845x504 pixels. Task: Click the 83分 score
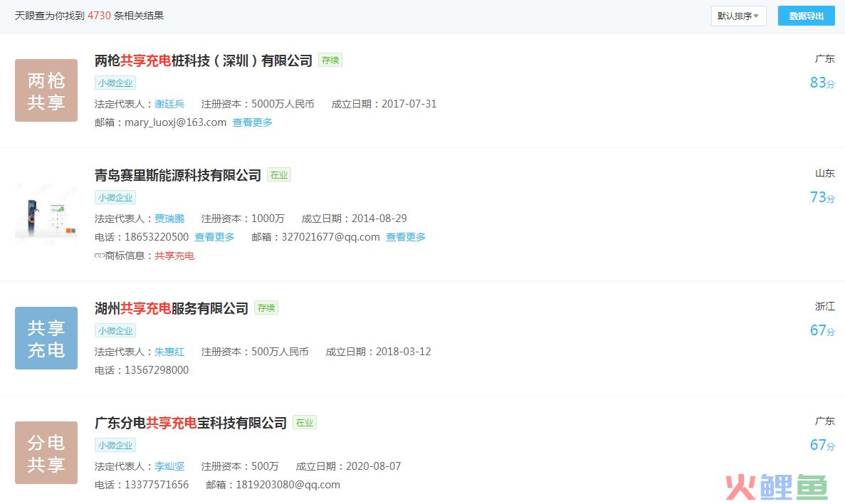[822, 83]
